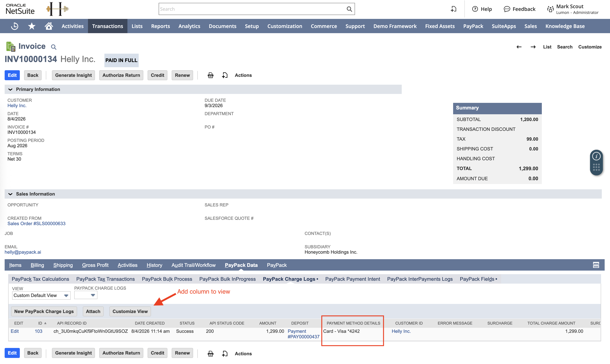Open the Mark Scout role switcher icon

coord(550,9)
